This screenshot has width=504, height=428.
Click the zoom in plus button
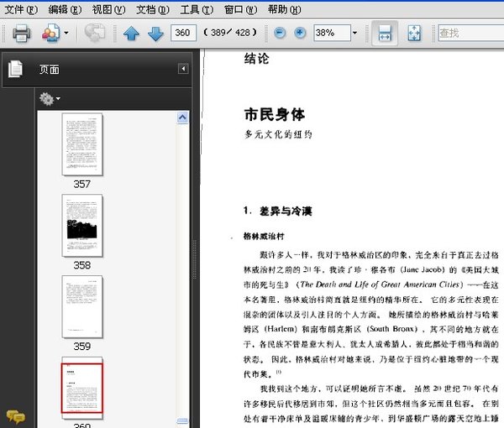click(300, 34)
